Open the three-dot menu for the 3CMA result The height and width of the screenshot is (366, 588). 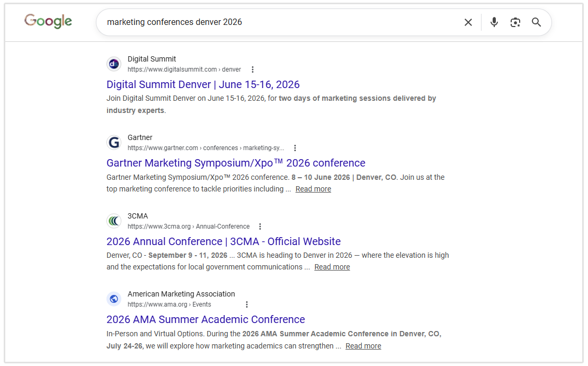click(x=260, y=226)
